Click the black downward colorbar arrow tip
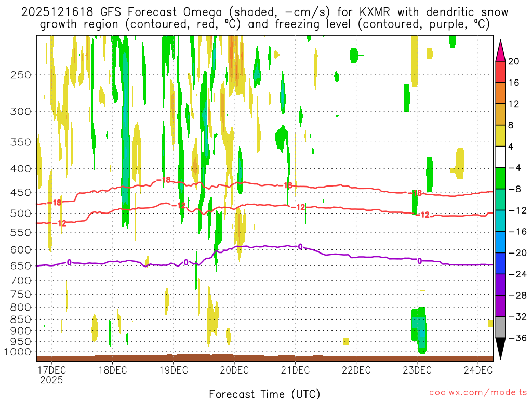The image size is (532, 399). [x=500, y=349]
